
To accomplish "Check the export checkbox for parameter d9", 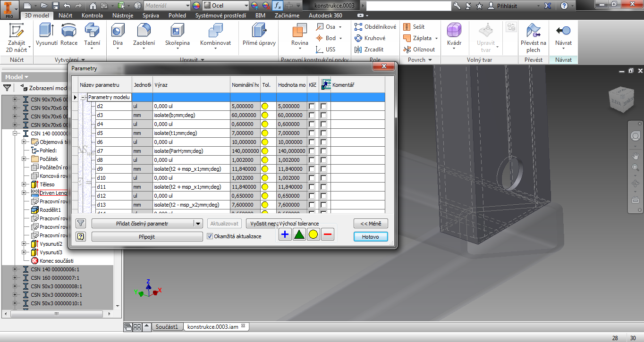I will point(323,169).
